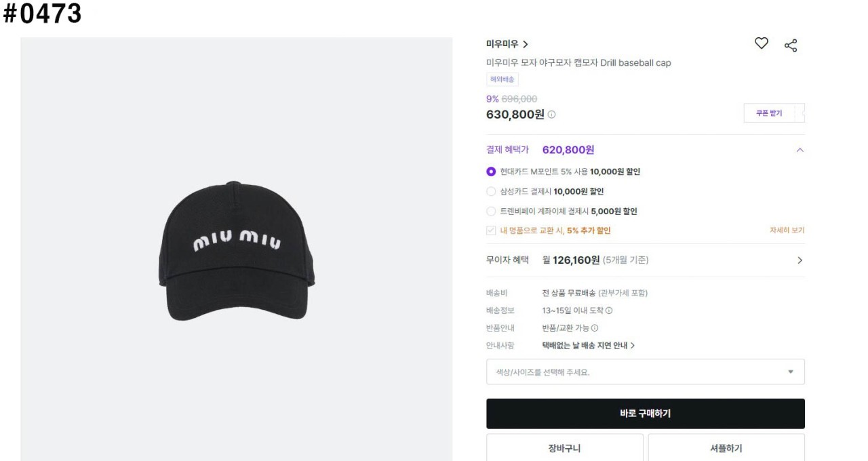Click the 셔플하기 button

(726, 448)
